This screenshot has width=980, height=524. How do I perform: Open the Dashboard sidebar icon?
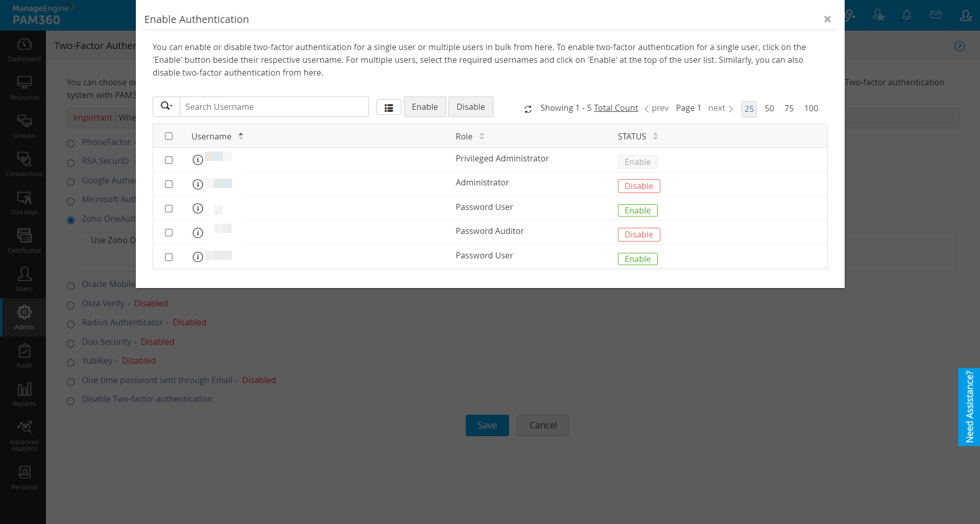tap(24, 50)
